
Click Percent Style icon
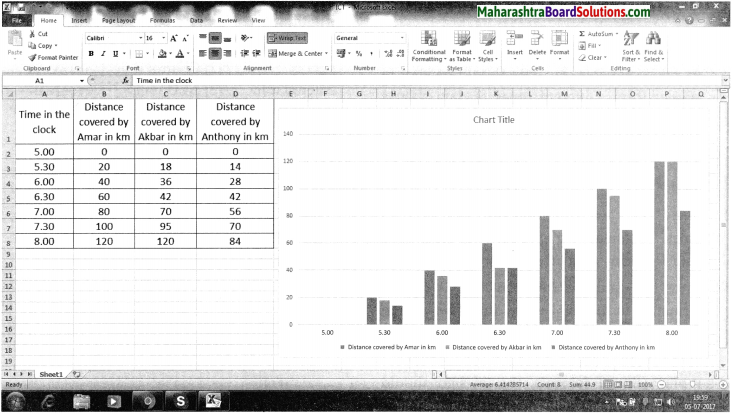pos(359,54)
